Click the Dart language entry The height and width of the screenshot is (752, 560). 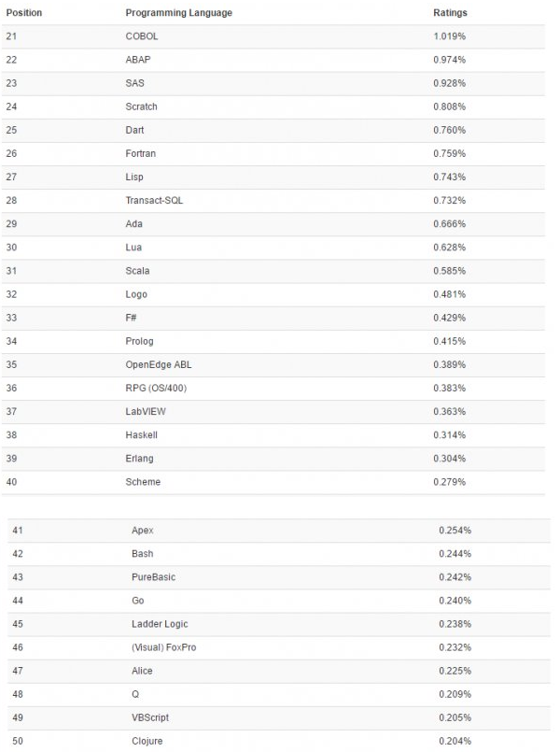point(134,130)
